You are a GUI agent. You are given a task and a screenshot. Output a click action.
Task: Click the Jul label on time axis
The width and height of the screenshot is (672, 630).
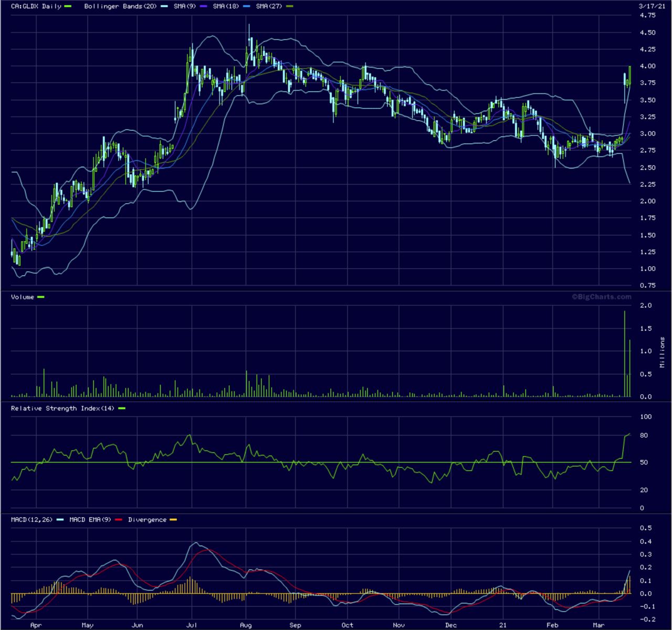(192, 625)
